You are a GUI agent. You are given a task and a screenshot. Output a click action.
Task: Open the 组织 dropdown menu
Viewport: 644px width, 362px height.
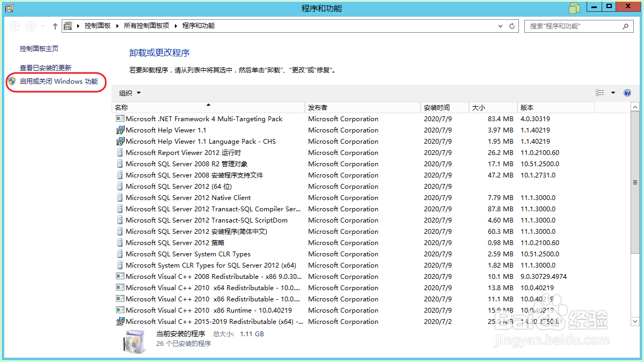tap(129, 92)
